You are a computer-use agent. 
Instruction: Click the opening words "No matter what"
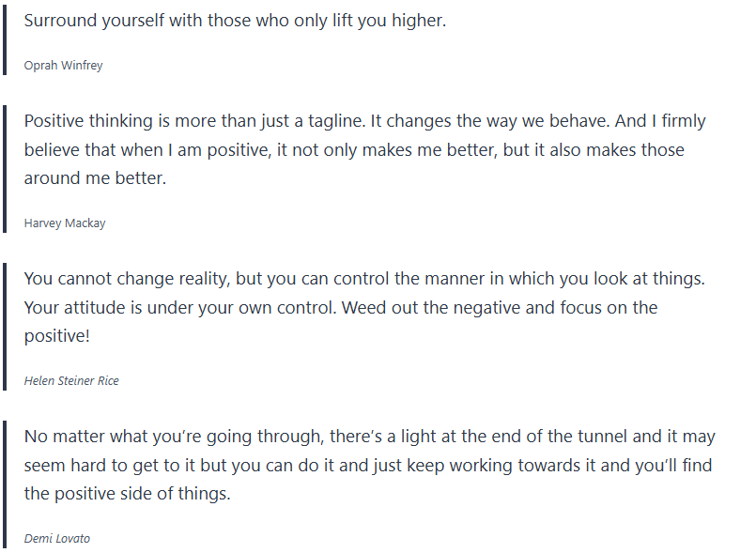tap(81, 437)
